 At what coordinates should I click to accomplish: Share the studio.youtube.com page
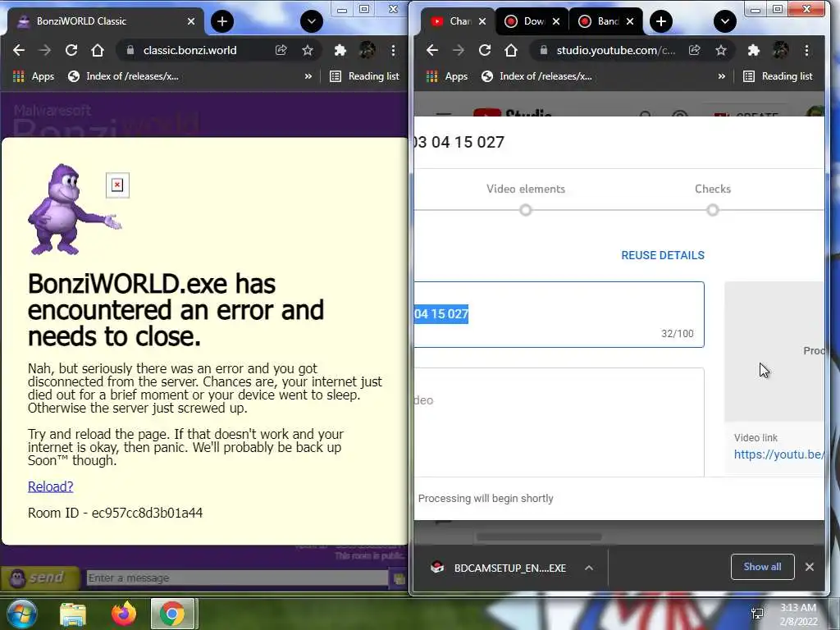click(x=695, y=50)
